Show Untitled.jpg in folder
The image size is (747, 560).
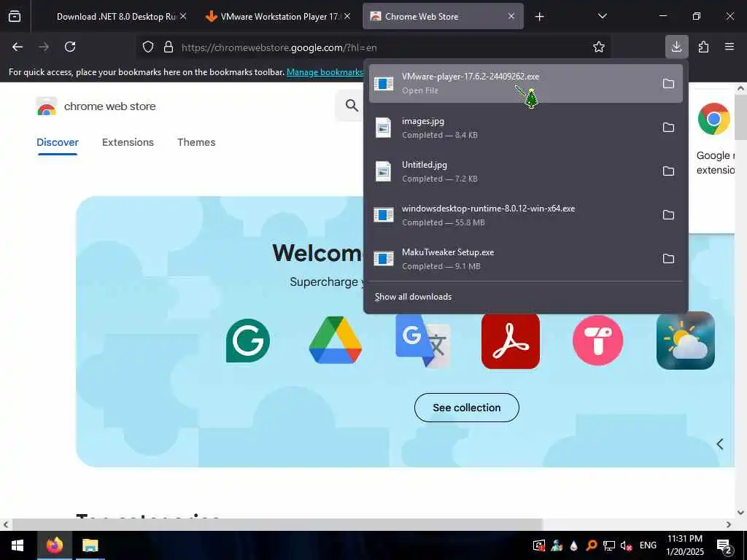(668, 171)
